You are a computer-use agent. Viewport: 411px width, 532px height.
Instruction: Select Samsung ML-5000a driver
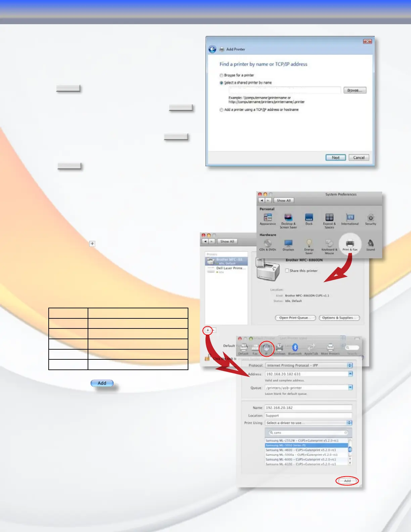coord(306,455)
